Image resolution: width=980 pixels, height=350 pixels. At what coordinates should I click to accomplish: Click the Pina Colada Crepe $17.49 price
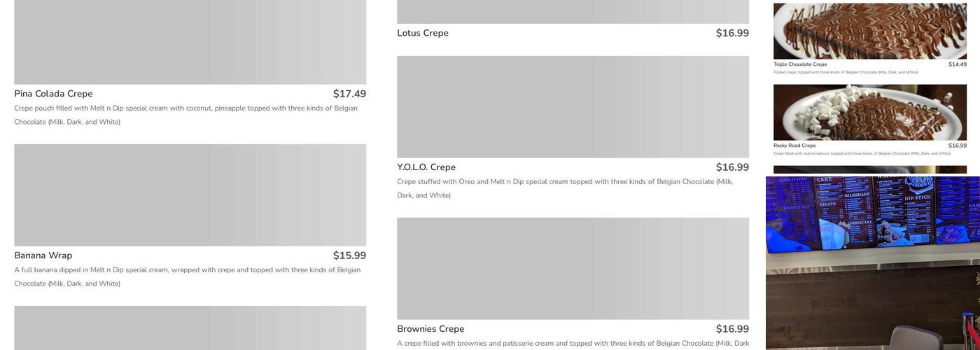349,94
